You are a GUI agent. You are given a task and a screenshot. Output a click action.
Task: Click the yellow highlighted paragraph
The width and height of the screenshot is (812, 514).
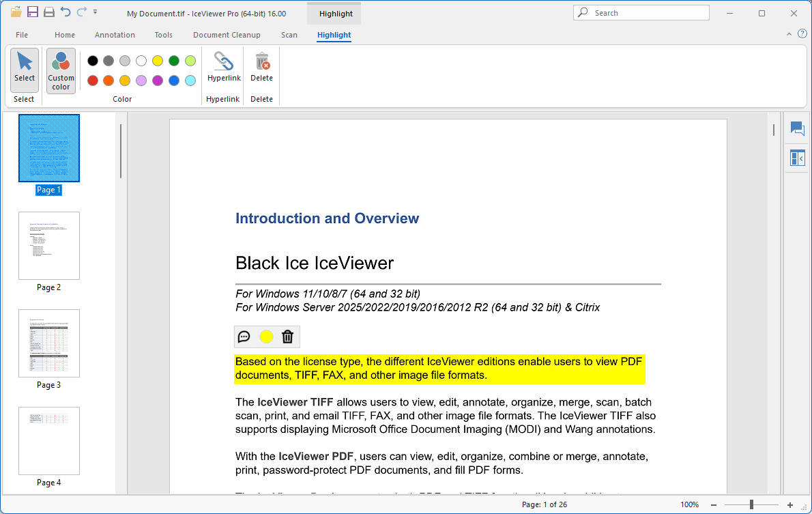point(439,369)
